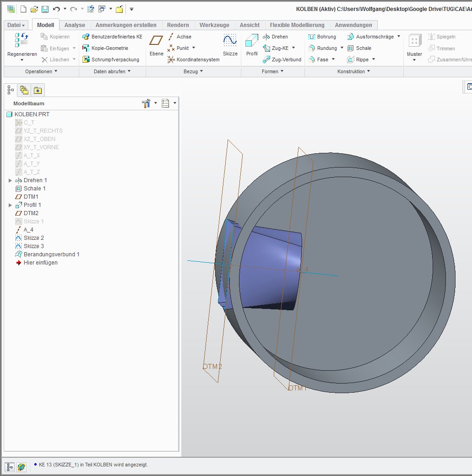Screen dimensions: 472x476
Task: Expand the Rundung options arrow
Action: click(342, 48)
